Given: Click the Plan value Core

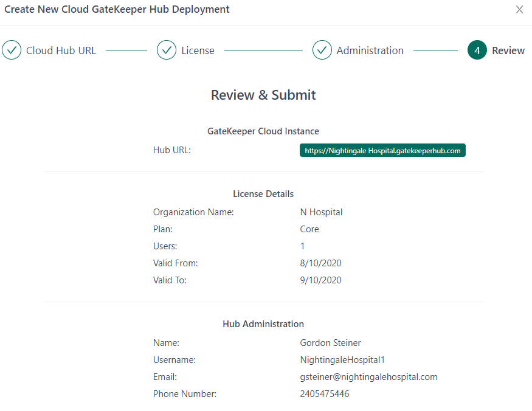Looking at the screenshot, I should pyautogui.click(x=309, y=229).
